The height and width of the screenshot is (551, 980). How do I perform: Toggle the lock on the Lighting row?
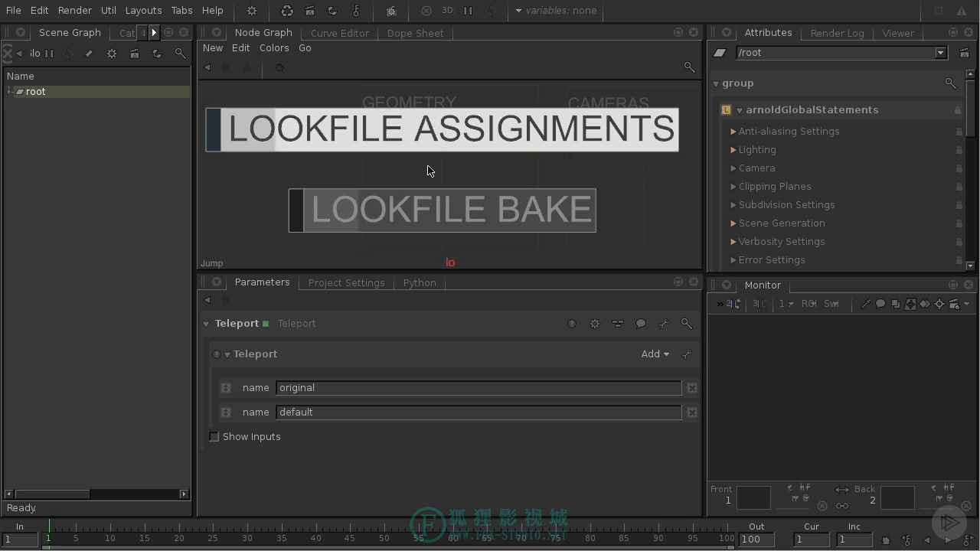pos(959,150)
